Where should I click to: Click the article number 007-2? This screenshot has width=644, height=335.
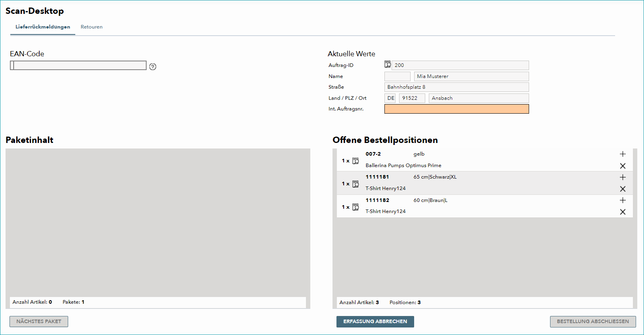click(373, 154)
